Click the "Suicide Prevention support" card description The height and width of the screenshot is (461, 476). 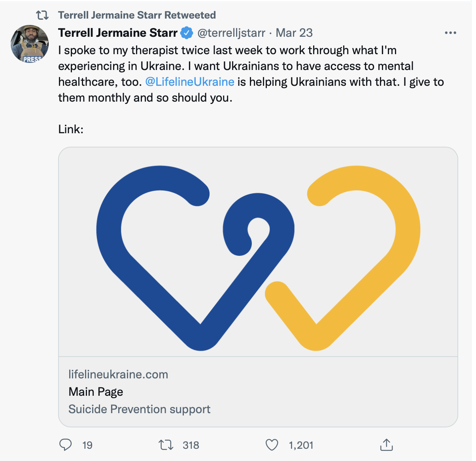pos(139,409)
